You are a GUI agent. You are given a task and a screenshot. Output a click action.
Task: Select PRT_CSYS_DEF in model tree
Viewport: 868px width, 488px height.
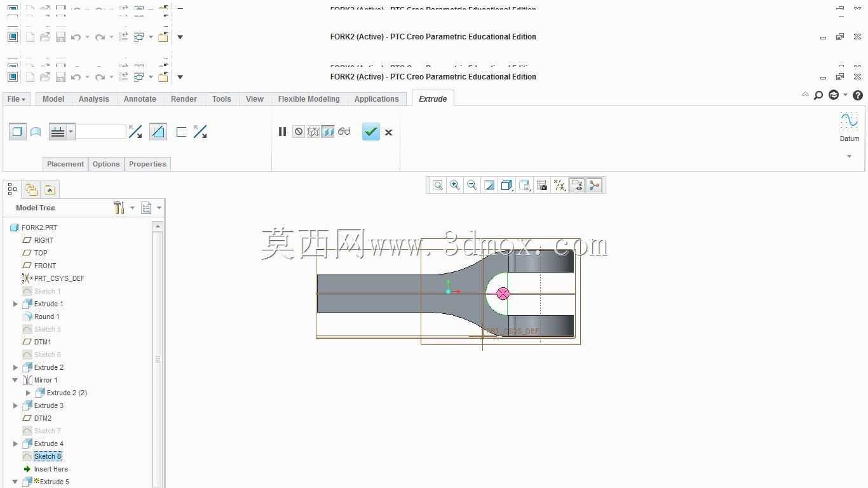click(x=59, y=278)
